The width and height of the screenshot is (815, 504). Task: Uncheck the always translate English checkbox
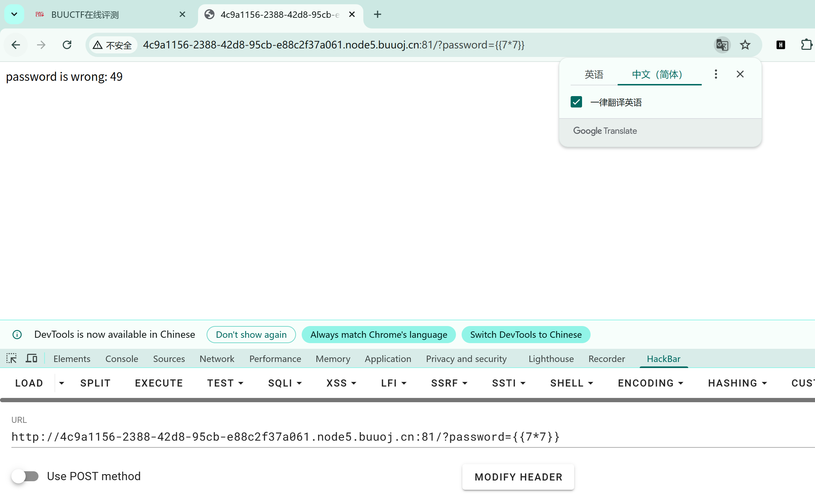[x=576, y=102]
